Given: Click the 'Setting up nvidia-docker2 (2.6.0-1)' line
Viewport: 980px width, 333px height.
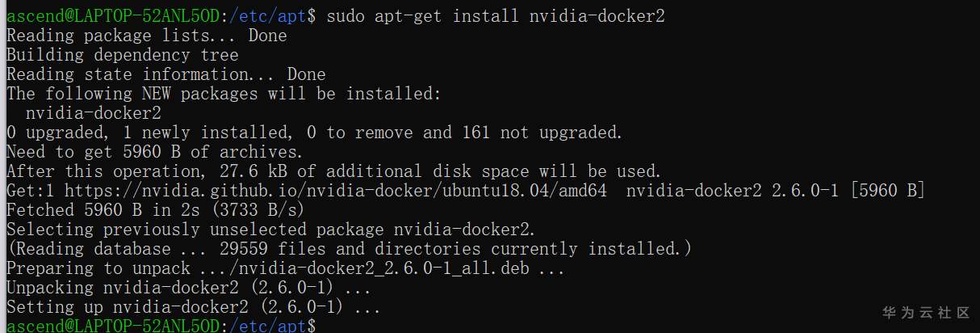Looking at the screenshot, I should pos(193,307).
